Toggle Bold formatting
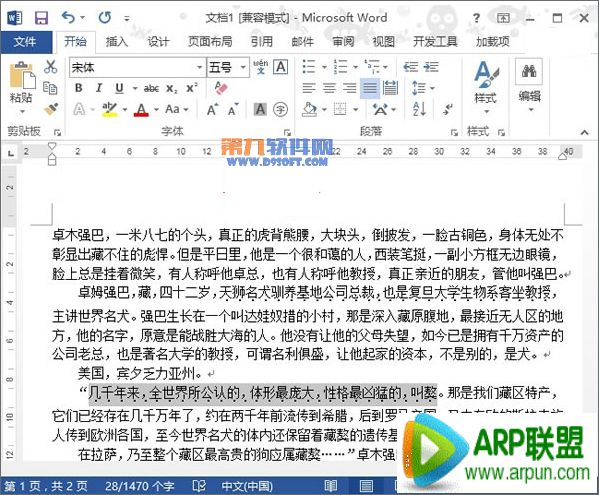599x495 pixels. coord(79,88)
